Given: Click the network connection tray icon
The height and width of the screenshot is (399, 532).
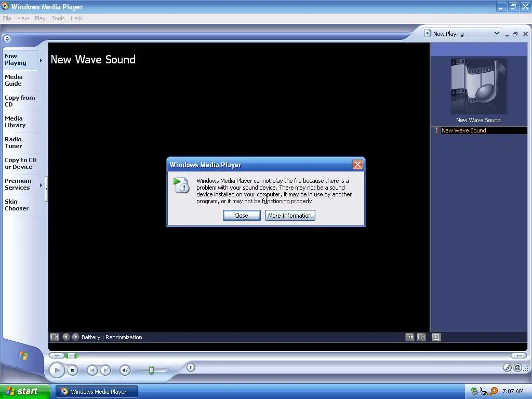Looking at the screenshot, I should tap(484, 392).
